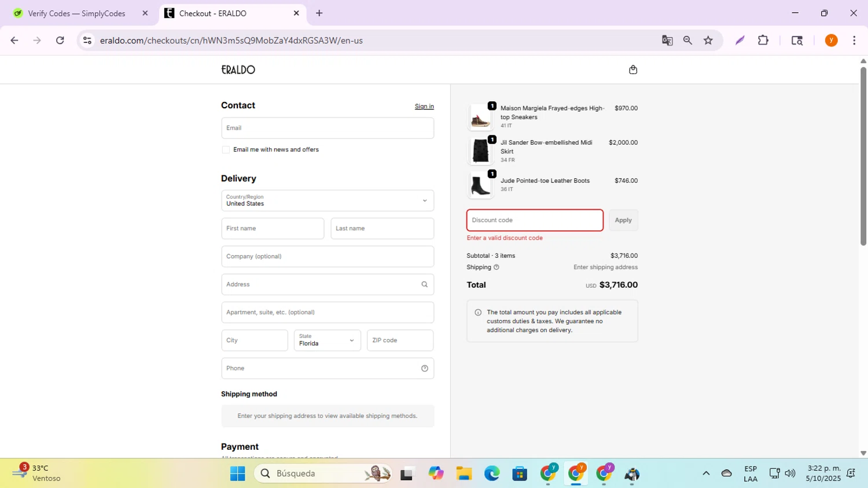Reload the checkout page
This screenshot has width=868, height=488.
60,41
